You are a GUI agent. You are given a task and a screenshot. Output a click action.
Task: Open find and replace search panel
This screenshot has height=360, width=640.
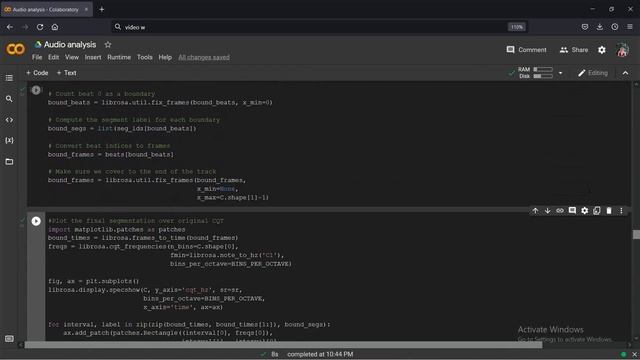[x=9, y=99]
